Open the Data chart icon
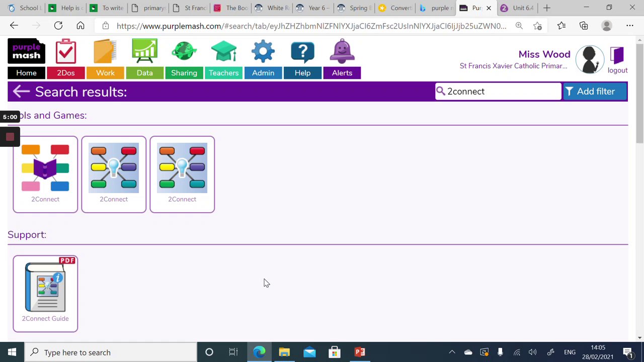644x362 pixels. [x=144, y=52]
